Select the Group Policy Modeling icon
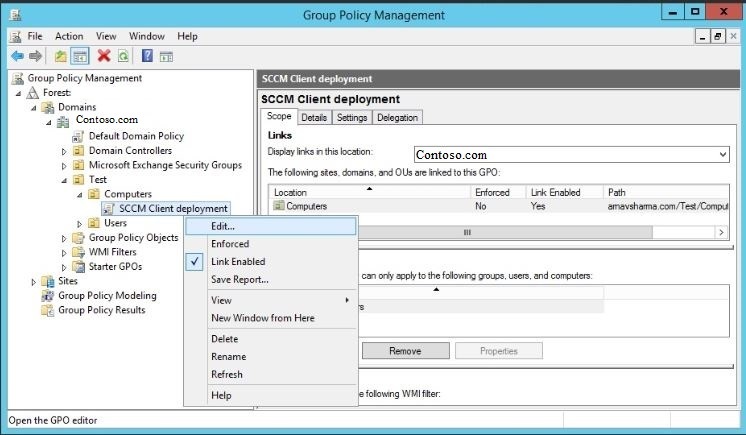 48,296
